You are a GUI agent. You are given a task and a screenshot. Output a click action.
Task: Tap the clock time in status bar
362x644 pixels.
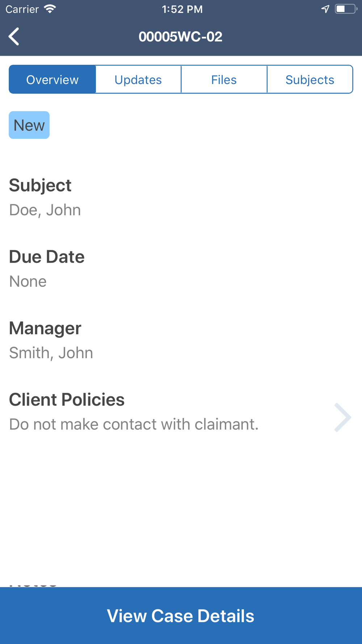tap(182, 9)
